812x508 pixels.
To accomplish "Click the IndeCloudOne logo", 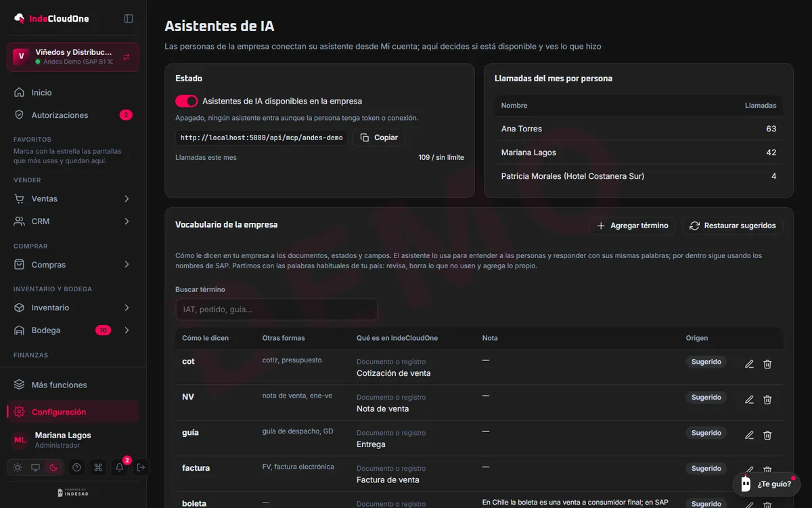I will [x=51, y=18].
